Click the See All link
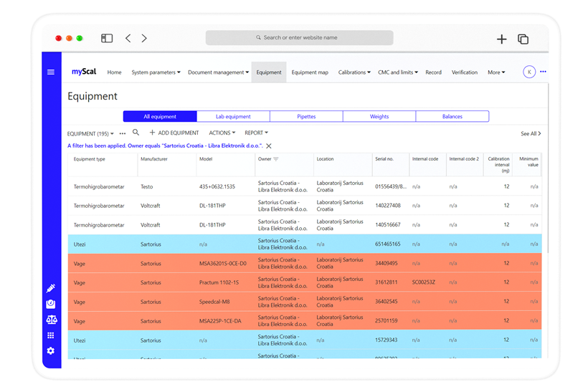This screenshot has height=392, width=588. pyautogui.click(x=531, y=134)
